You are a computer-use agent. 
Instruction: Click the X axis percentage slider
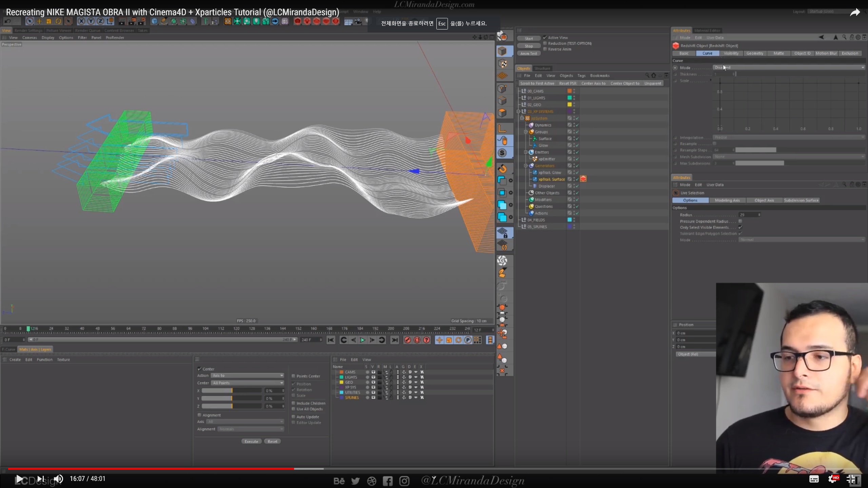(232, 391)
